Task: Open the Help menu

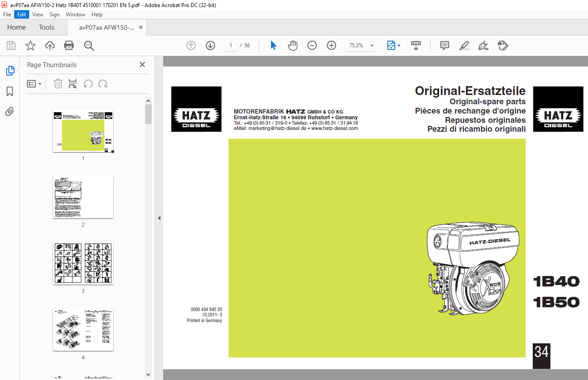Action: (97, 15)
